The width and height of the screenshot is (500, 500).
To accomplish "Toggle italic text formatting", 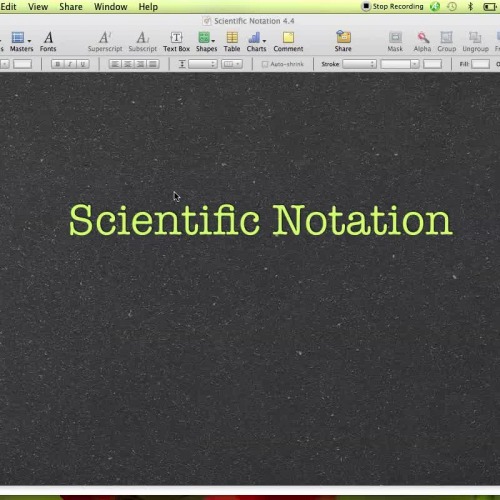I will pyautogui.click(x=70, y=64).
